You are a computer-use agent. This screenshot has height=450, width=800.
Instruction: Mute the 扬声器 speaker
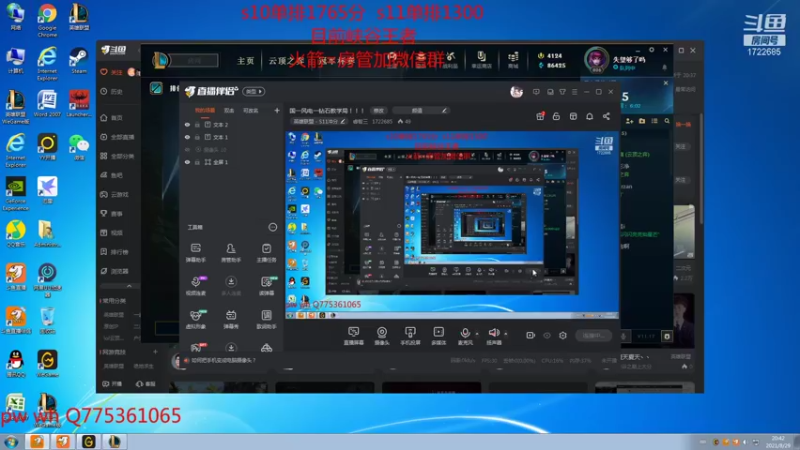(x=494, y=332)
